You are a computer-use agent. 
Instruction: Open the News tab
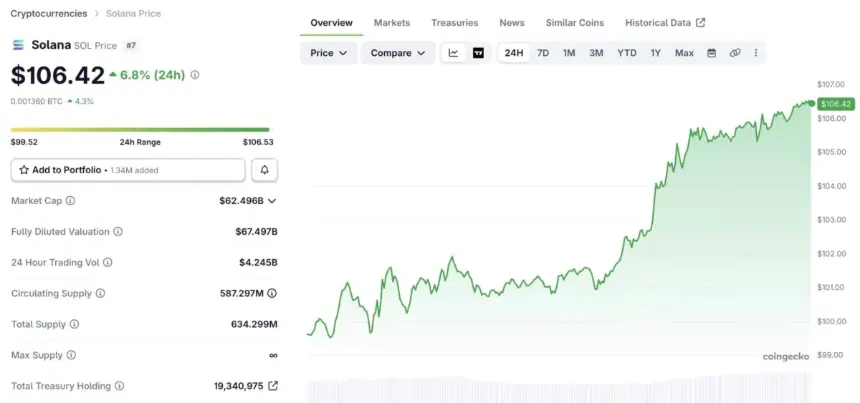coord(512,23)
